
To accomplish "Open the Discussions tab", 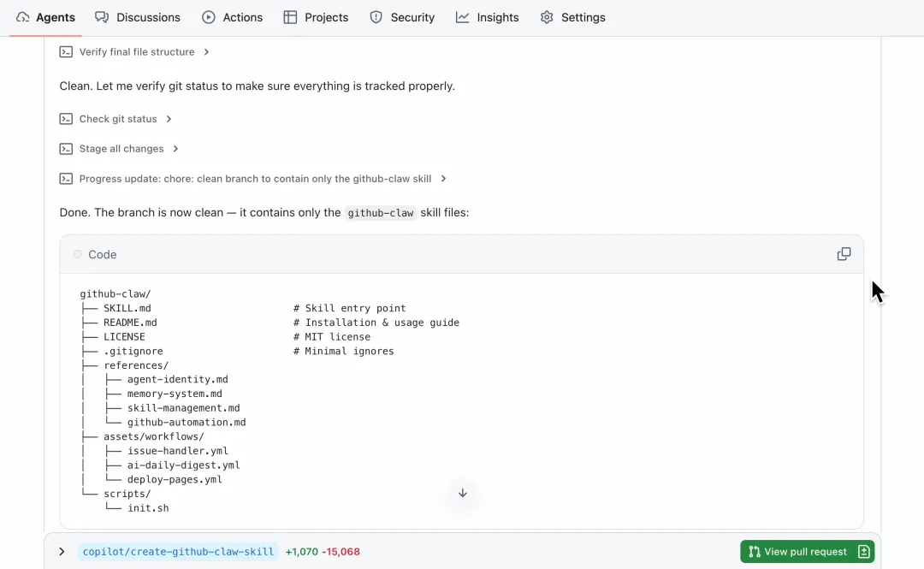I will tap(138, 17).
